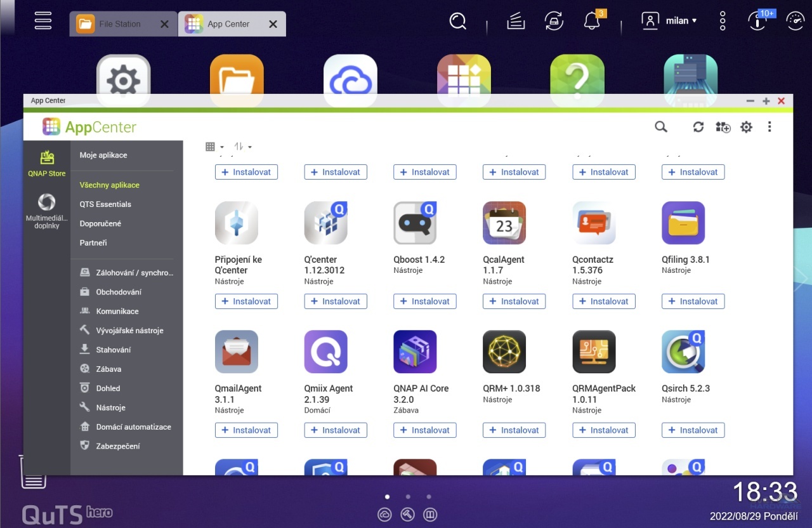812x528 pixels.
Task: Install Qboost using its Instalovat button
Action: pos(424,301)
